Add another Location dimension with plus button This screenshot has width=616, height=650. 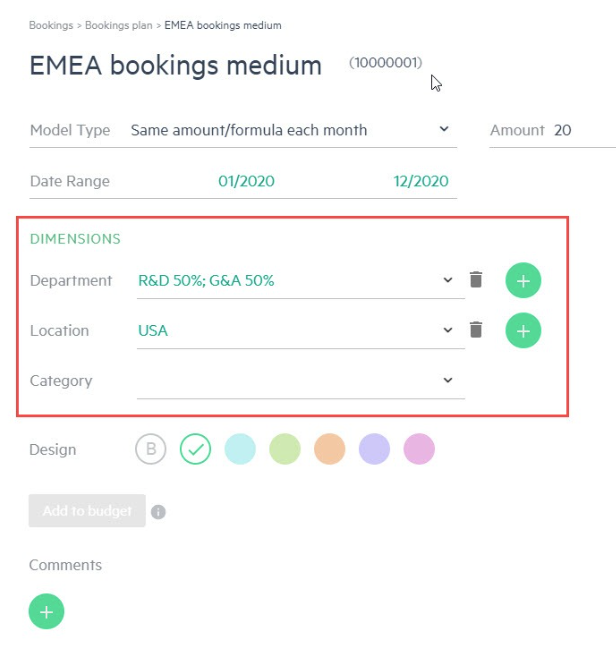[523, 330]
